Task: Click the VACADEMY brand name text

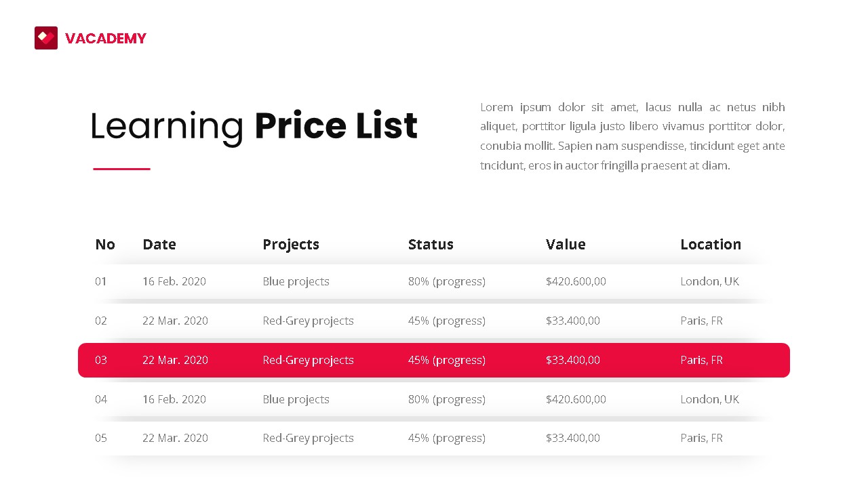Action: pos(106,39)
